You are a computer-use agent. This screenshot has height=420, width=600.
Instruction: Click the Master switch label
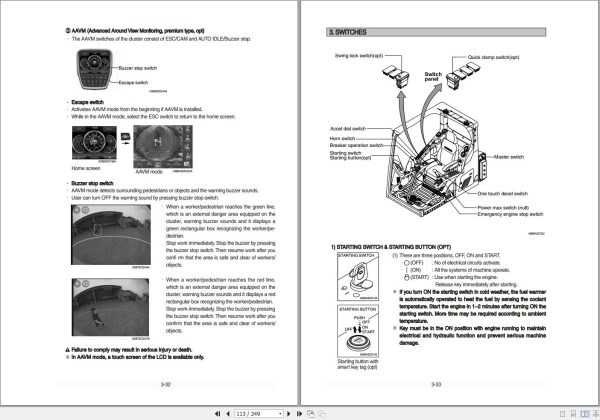coord(509,157)
